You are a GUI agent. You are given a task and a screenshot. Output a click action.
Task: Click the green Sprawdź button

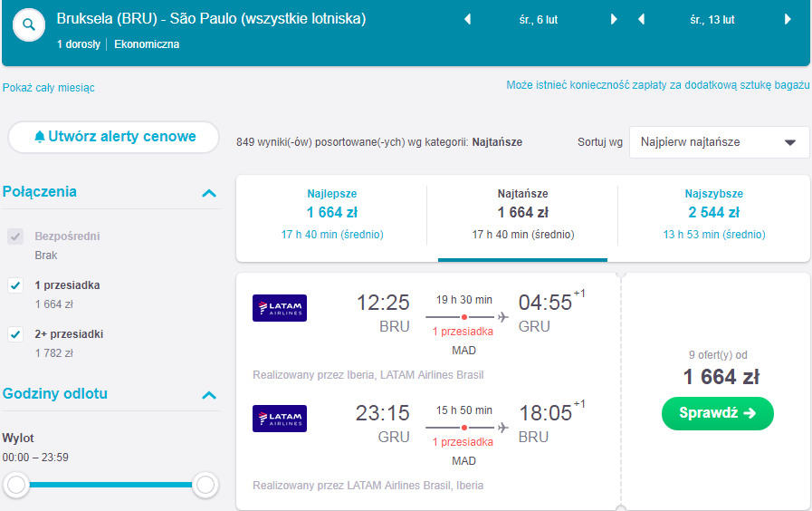point(718,413)
